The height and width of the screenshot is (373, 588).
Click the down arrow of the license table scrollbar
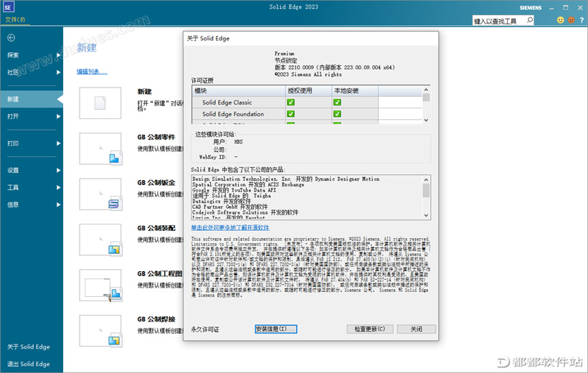pyautogui.click(x=426, y=120)
